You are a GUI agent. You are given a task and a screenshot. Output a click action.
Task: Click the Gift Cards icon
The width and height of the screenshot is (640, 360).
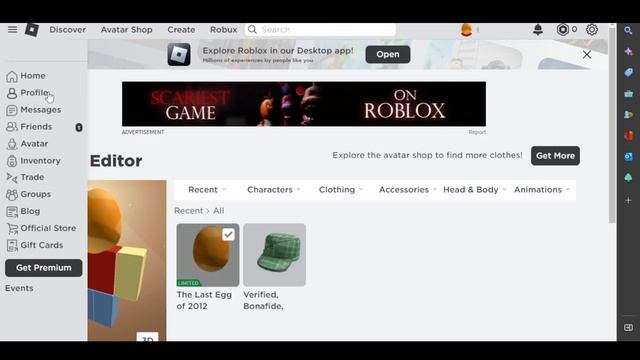12,245
